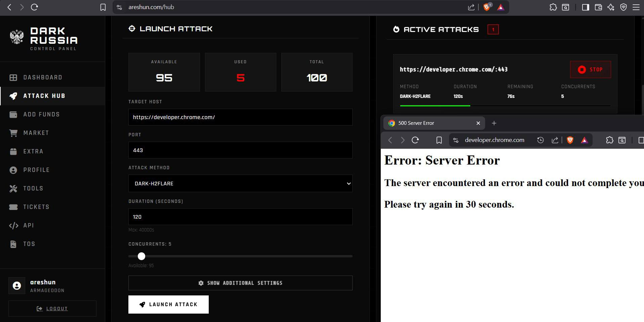
Task: Reload the areshun.com page
Action: (x=34, y=7)
